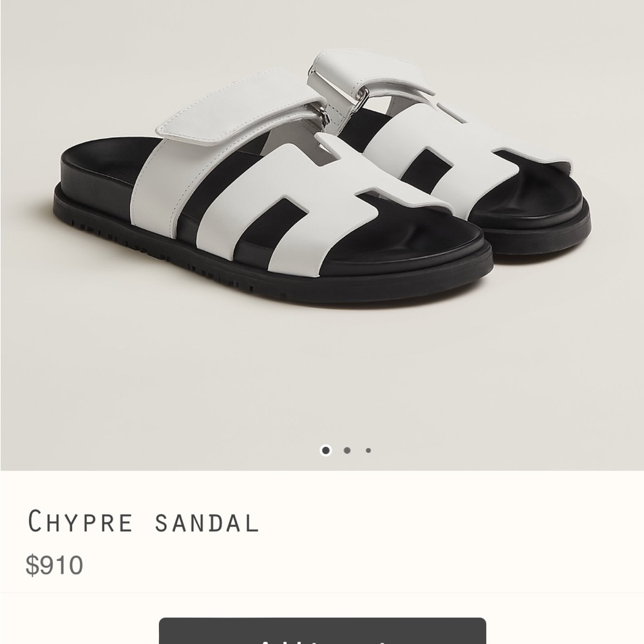Open the Chypre sandal product title

coord(143,522)
